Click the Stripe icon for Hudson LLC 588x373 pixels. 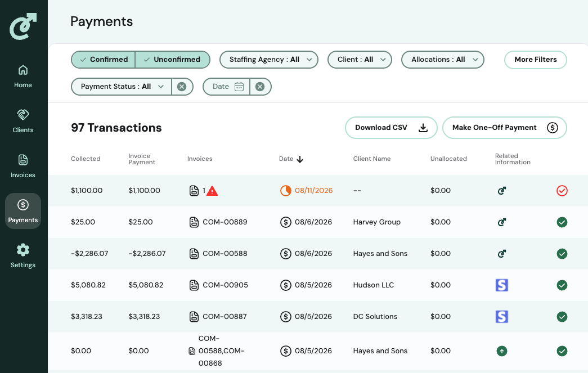click(502, 285)
